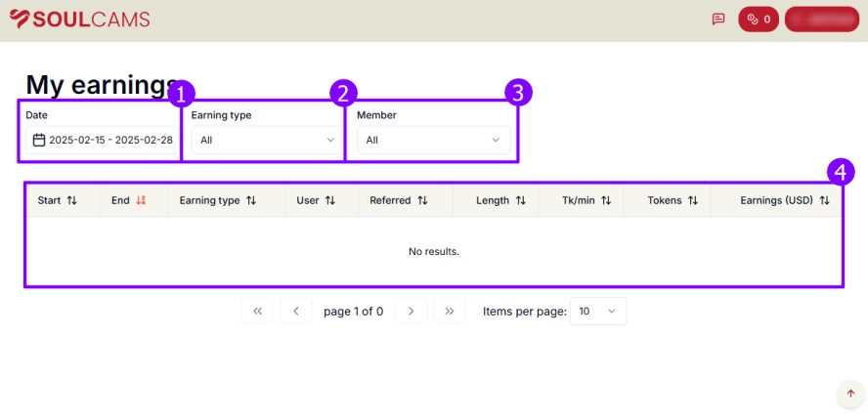Sort the table by Referred column
This screenshot has width=868, height=419.
399,200
